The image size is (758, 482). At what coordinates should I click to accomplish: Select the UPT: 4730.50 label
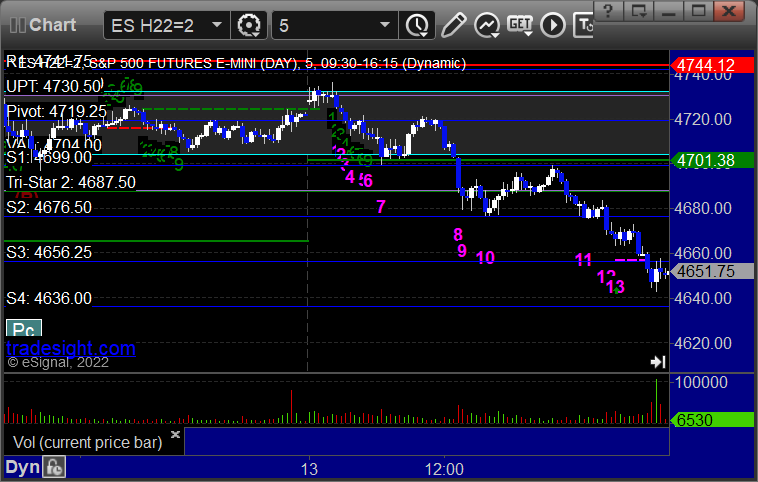point(54,87)
